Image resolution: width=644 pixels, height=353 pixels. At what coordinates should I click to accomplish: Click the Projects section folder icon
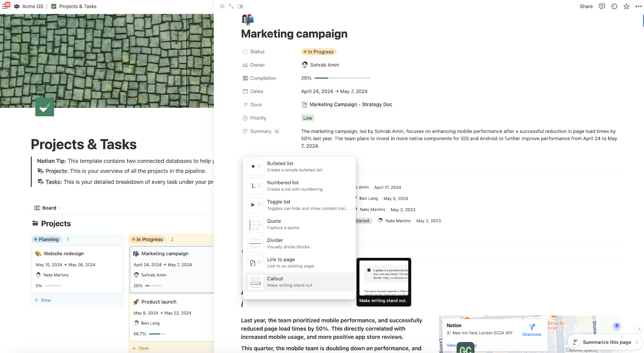35,223
